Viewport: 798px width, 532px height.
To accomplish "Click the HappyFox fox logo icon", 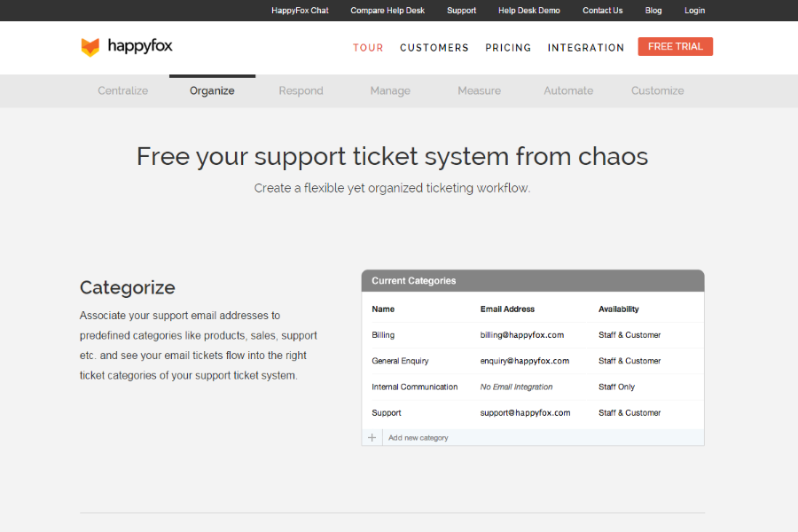I will click(x=90, y=47).
